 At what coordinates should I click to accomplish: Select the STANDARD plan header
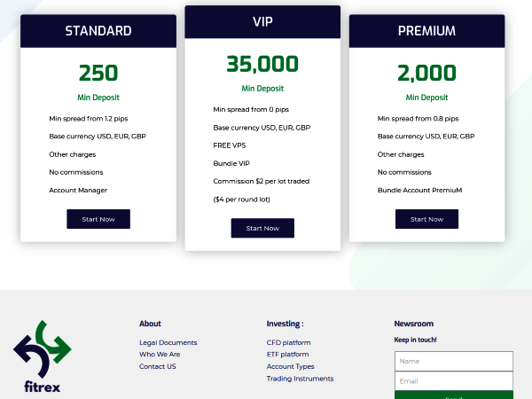(x=98, y=31)
